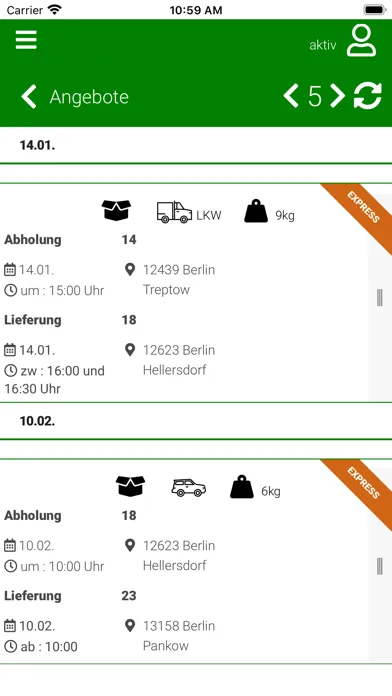Tap the EXPRESS ribbon on first offer
The image size is (392, 696).
(361, 210)
